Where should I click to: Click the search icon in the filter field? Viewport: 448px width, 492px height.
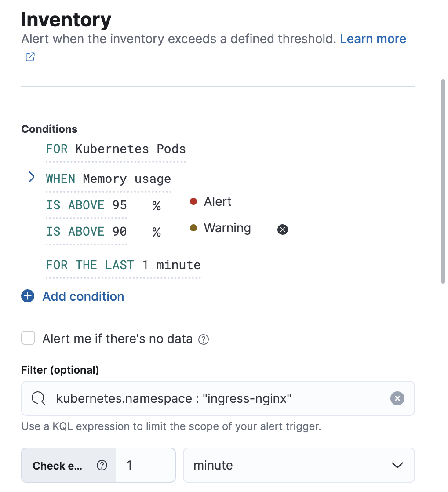39,398
